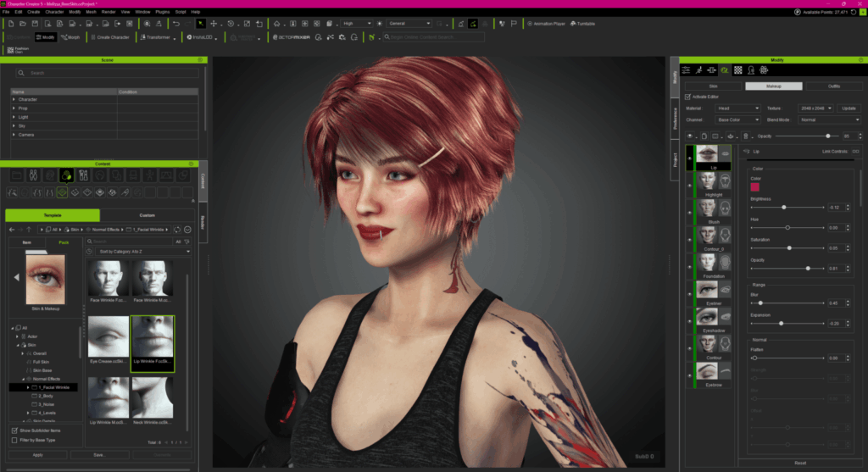This screenshot has height=472, width=868.
Task: Open the Material Head dropdown
Action: (x=737, y=108)
